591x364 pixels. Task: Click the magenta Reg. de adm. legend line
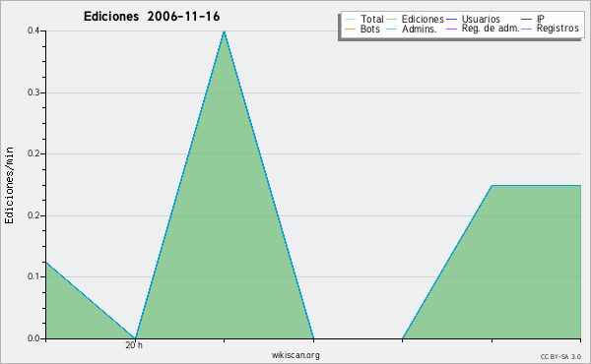451,29
